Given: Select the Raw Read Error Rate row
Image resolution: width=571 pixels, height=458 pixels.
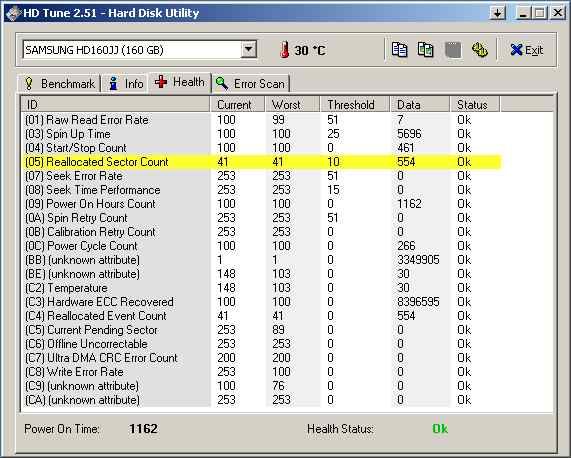Looking at the screenshot, I should (261, 120).
